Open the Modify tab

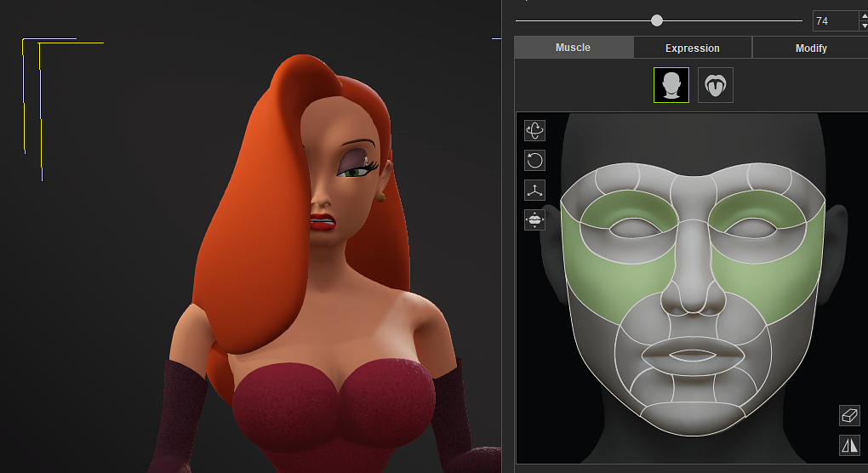point(810,48)
